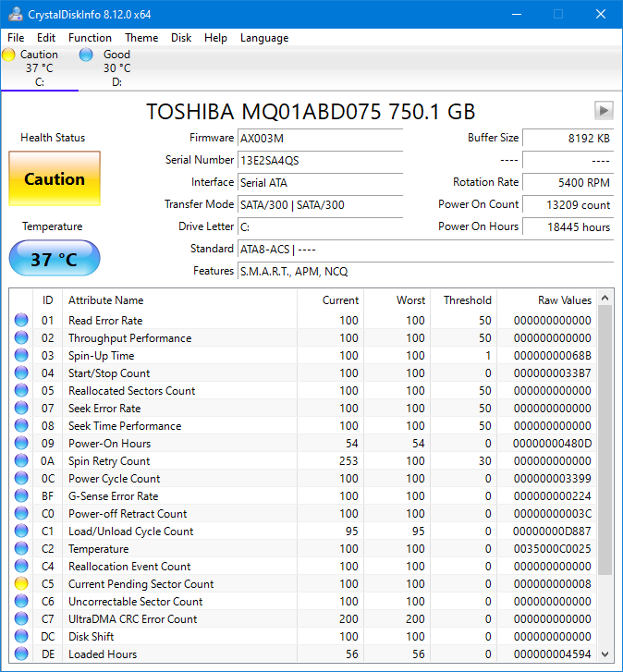623x672 pixels.
Task: Click the Interface field Serial ATA
Action: [x=320, y=183]
